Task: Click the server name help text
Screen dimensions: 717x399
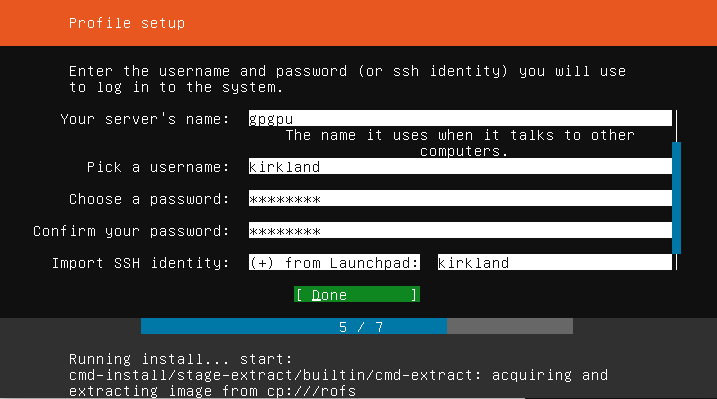Action: [460, 143]
